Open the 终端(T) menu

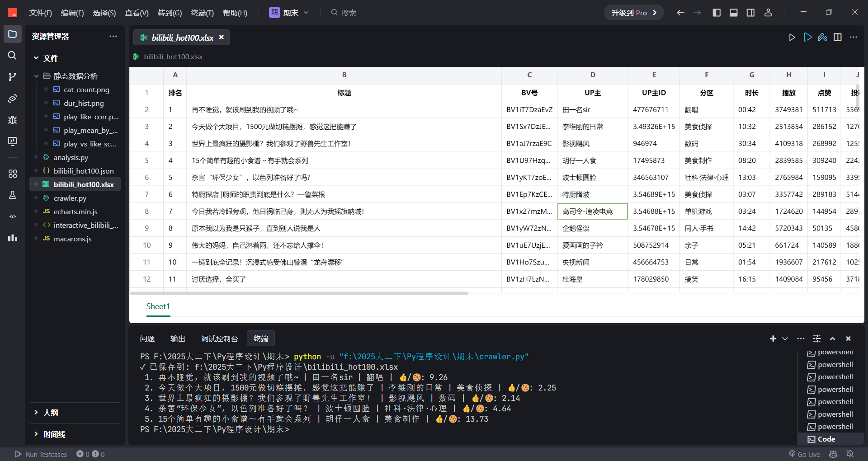[202, 13]
